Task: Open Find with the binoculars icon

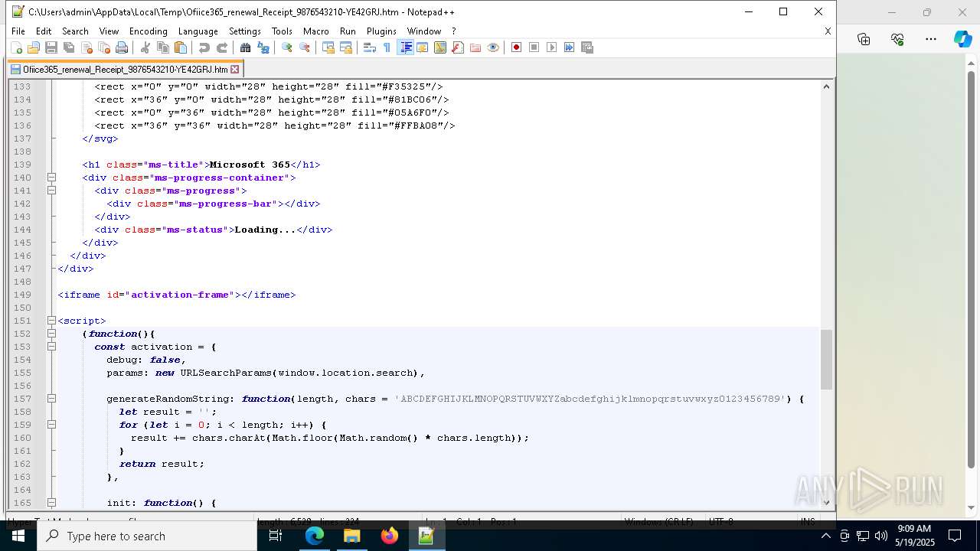Action: point(245,47)
